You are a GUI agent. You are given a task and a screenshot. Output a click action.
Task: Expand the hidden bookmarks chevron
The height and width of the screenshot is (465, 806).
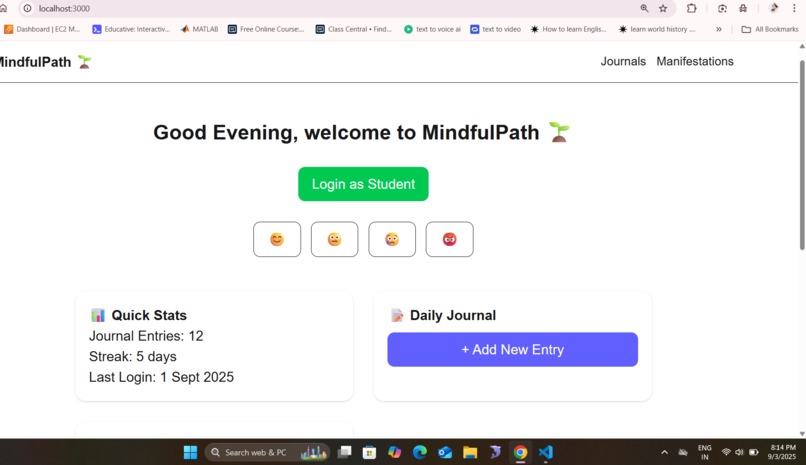pyautogui.click(x=719, y=29)
